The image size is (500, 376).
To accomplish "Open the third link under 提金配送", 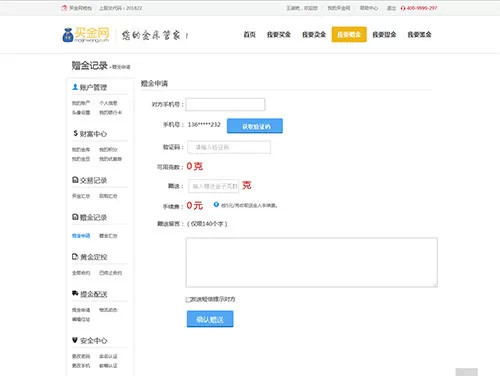I will [81, 319].
